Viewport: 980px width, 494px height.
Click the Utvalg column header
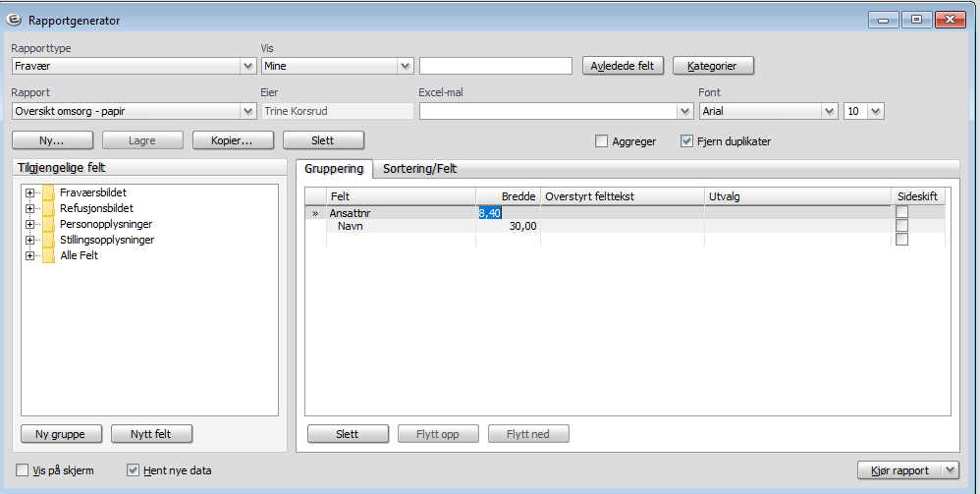tap(797, 196)
